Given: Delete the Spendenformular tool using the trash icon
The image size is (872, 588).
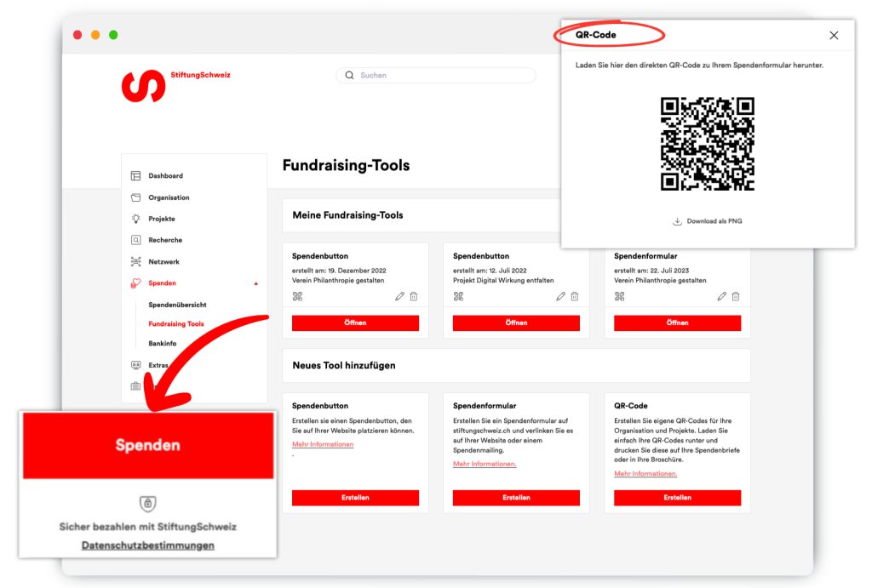Looking at the screenshot, I should point(736,296).
